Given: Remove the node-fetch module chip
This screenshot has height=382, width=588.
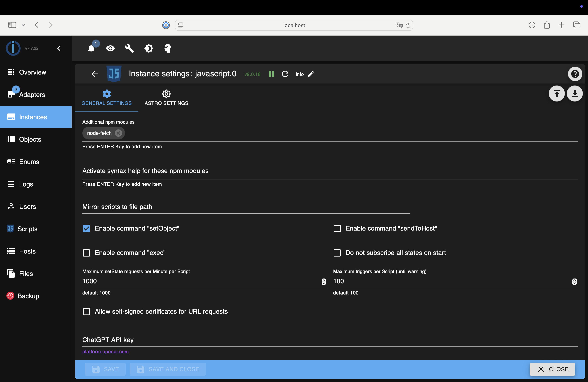Looking at the screenshot, I should [x=118, y=133].
